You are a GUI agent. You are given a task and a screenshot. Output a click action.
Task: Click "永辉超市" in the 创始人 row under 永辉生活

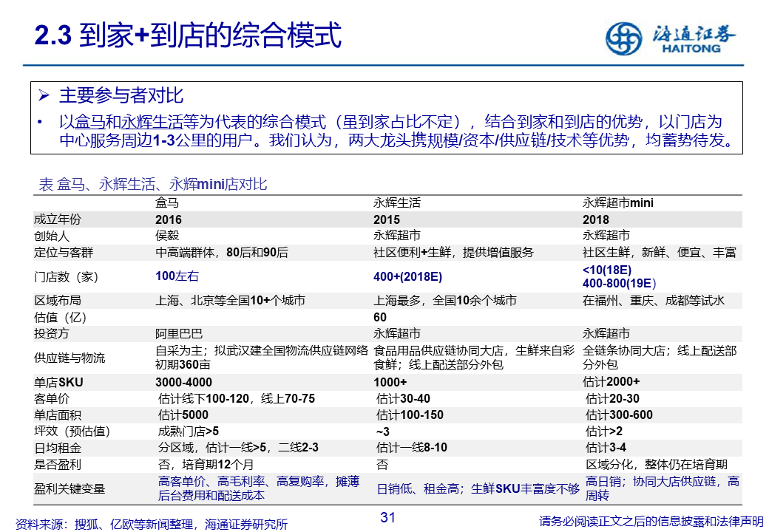397,236
